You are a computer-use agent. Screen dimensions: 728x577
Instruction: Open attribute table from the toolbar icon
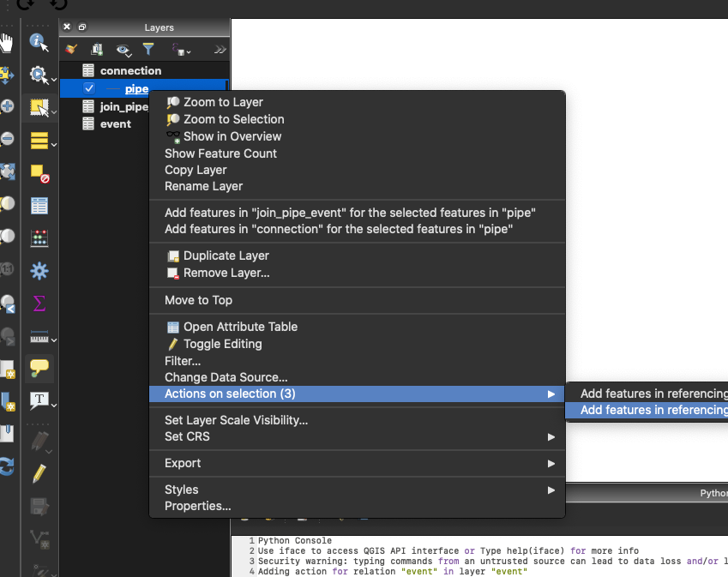pos(39,206)
